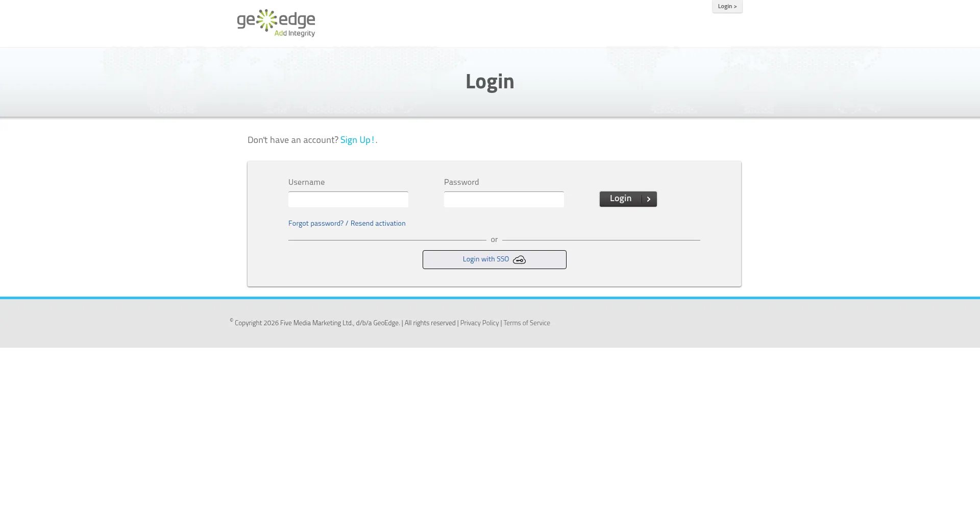Image resolution: width=980 pixels, height=507 pixels.
Task: Click the Username field label
Action: (306, 182)
